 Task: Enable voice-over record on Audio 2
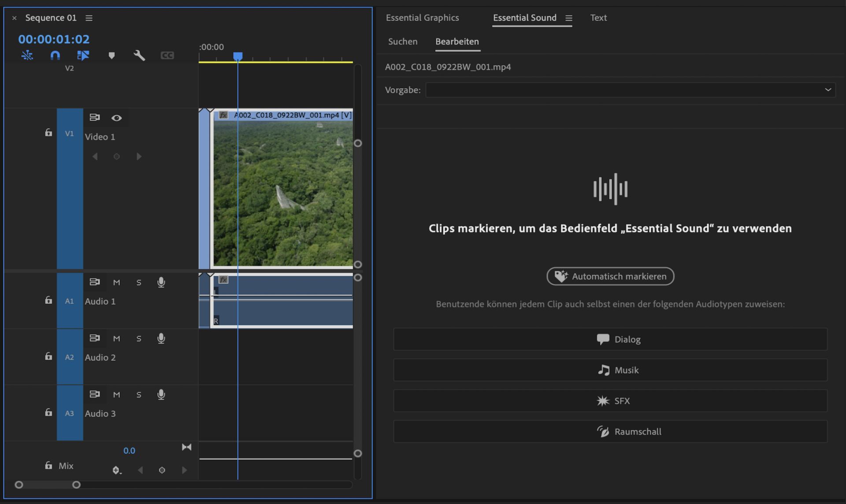coord(161,338)
